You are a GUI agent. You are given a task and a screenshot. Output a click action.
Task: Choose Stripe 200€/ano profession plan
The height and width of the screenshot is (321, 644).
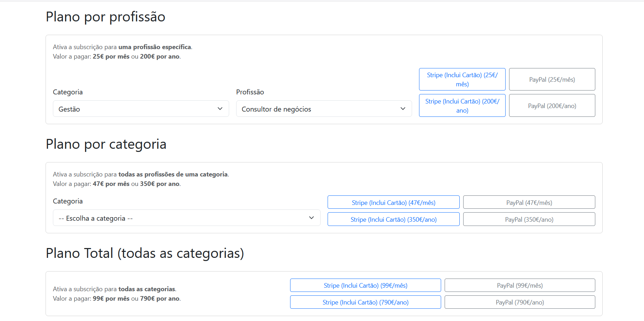pos(462,106)
